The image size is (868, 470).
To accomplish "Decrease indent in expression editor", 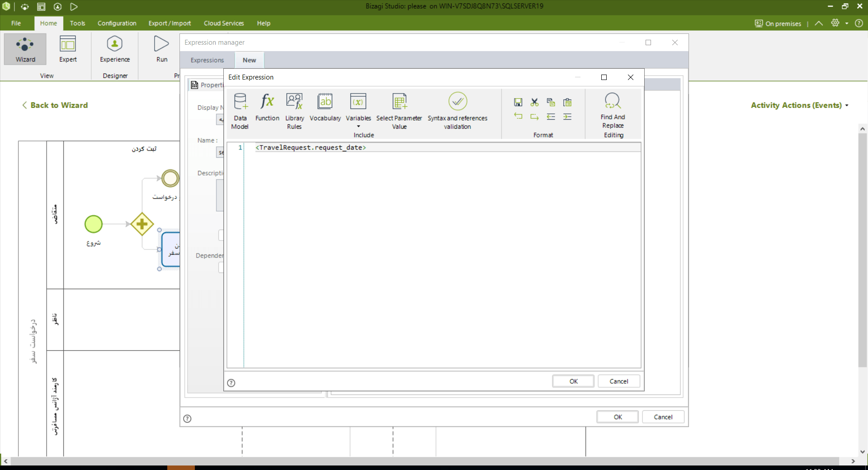I will [x=551, y=117].
